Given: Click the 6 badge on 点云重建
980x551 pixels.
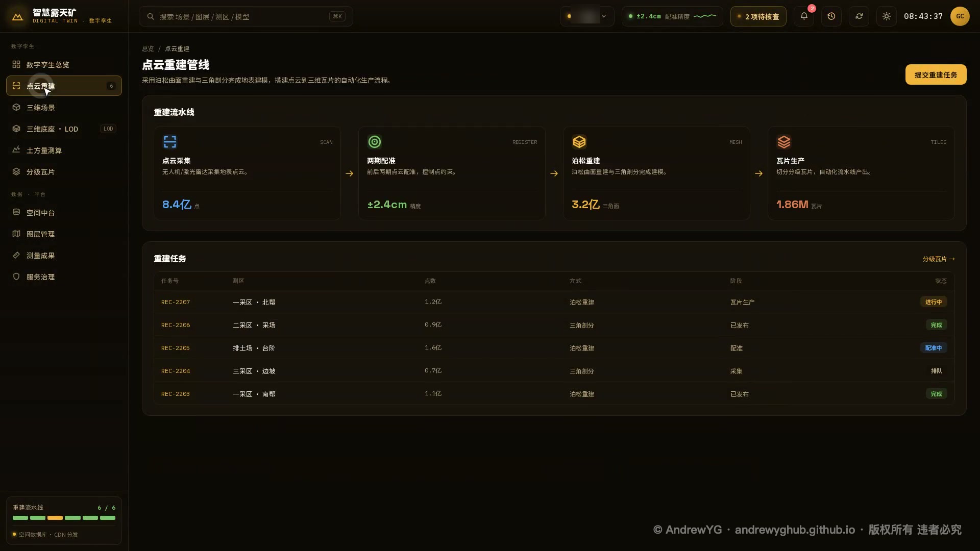Looking at the screenshot, I should pos(111,86).
